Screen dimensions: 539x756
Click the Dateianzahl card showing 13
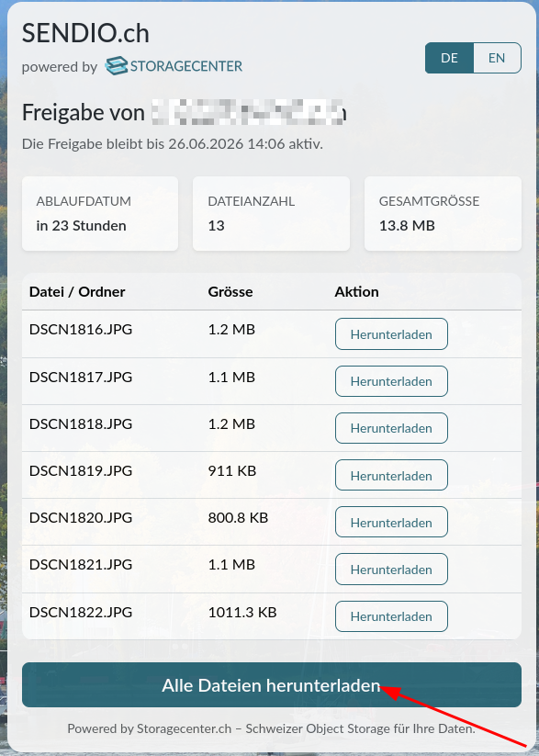(272, 214)
